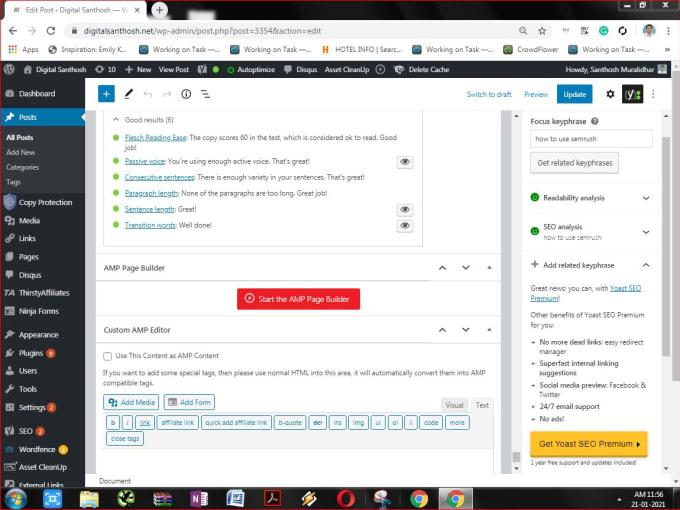Insert quick add affiliate link button

pyautogui.click(x=236, y=422)
